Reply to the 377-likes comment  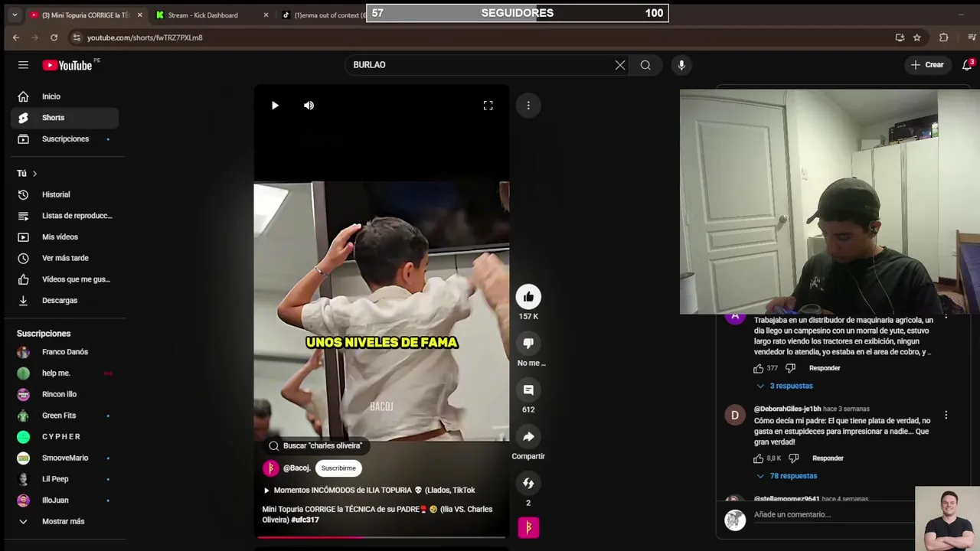(825, 368)
